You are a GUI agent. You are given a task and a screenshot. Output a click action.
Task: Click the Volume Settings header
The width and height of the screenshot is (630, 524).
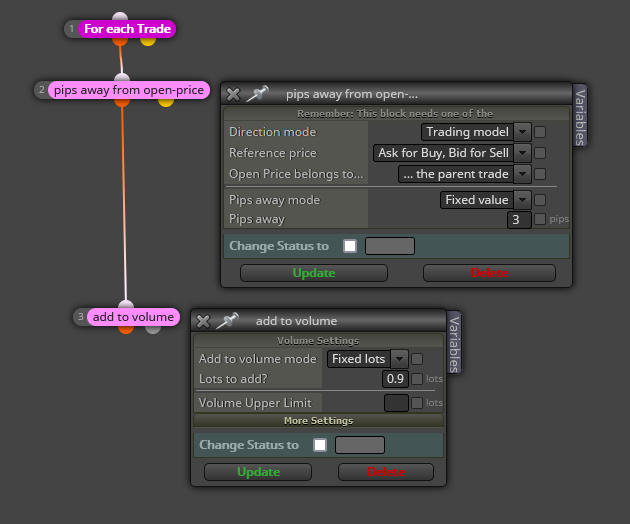(318, 341)
